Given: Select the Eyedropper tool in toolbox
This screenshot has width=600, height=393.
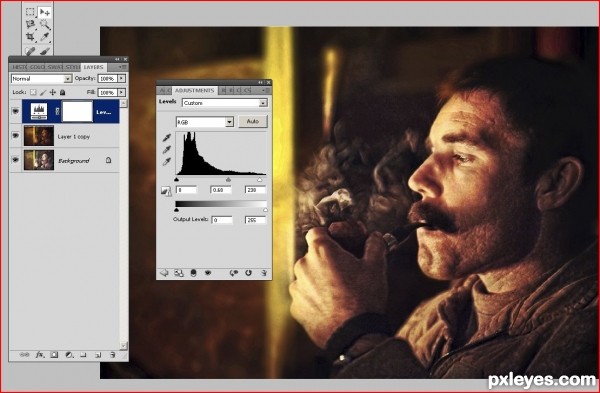Looking at the screenshot, I should 45,37.
